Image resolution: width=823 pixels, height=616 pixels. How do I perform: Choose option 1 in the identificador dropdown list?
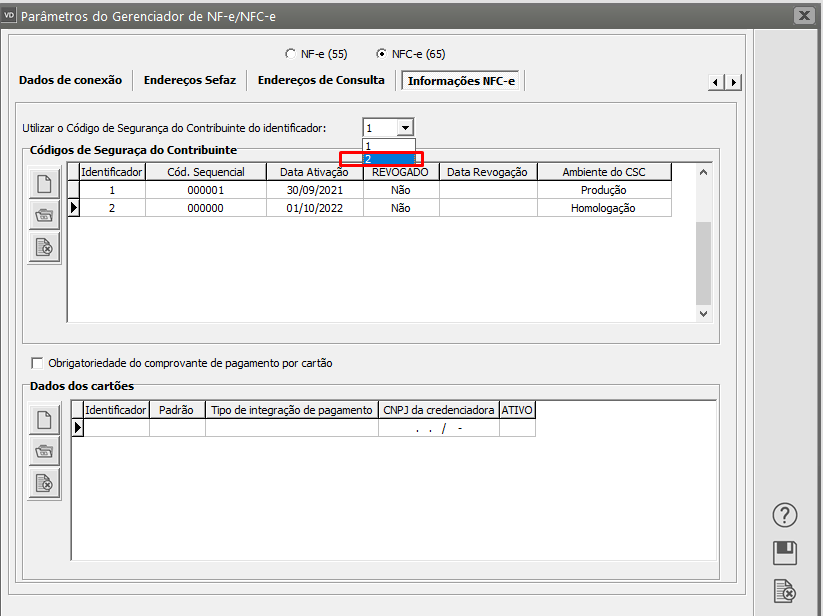[x=381, y=145]
